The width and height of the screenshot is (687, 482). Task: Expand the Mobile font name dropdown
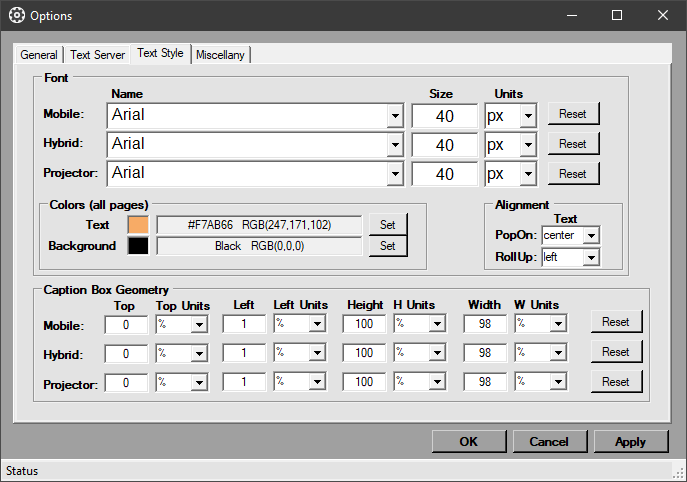coord(395,116)
